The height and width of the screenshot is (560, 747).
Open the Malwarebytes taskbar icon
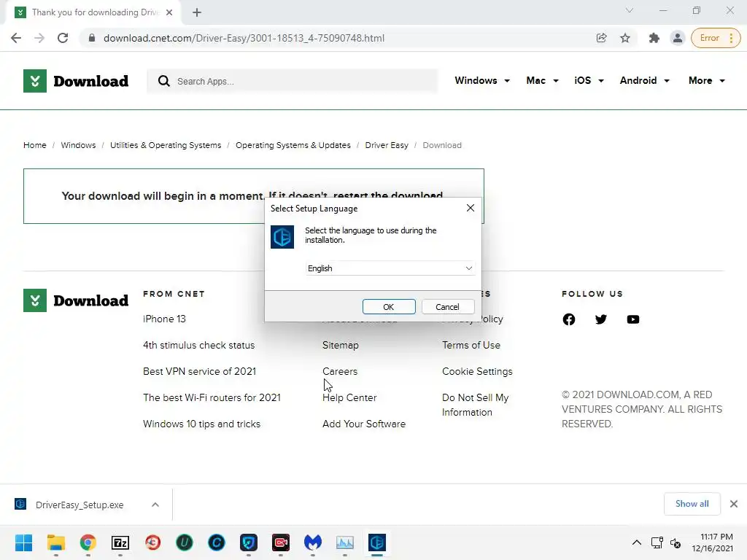tap(312, 542)
